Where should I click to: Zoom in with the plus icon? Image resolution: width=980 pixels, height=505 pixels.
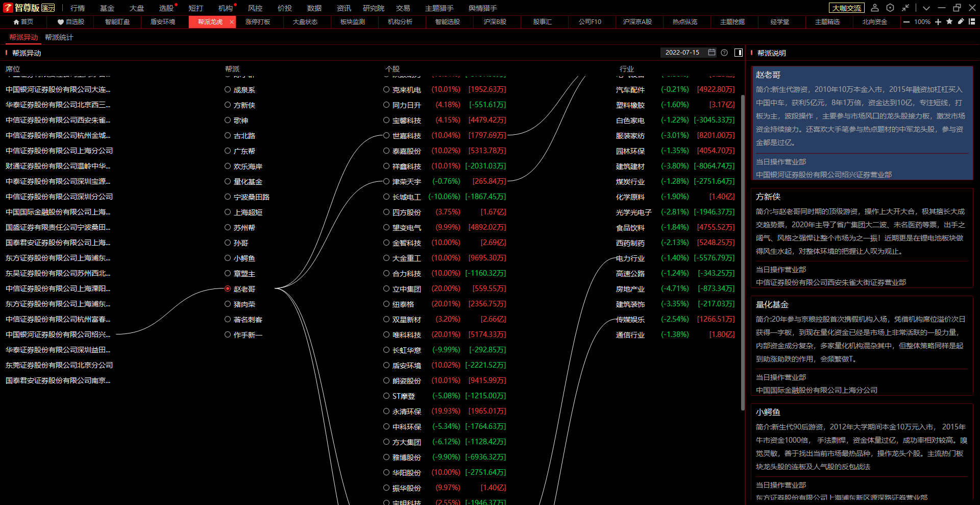[938, 22]
